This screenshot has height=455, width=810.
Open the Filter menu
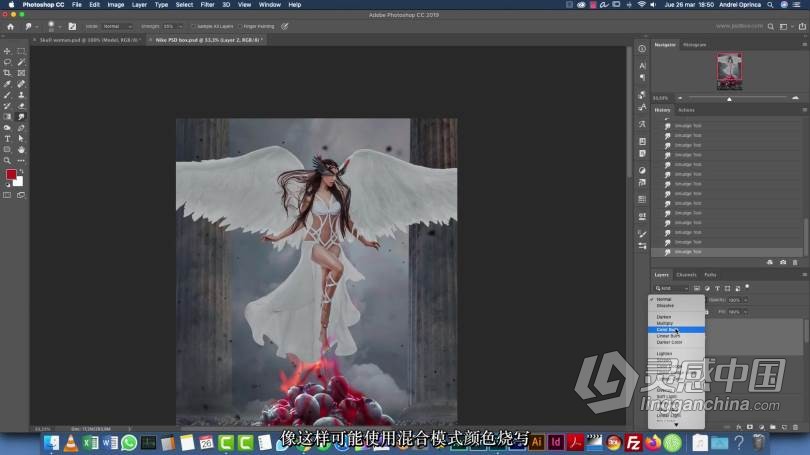(x=207, y=5)
